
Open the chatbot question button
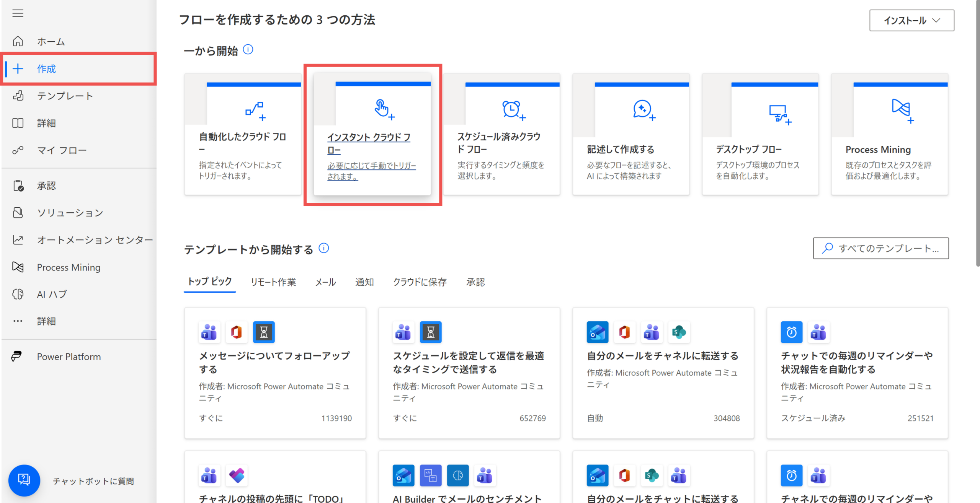[x=24, y=480]
